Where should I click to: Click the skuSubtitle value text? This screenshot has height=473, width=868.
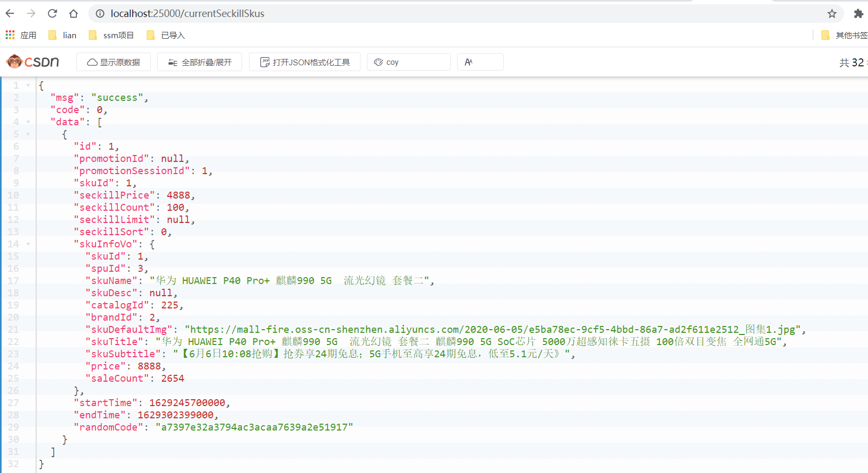coord(372,354)
